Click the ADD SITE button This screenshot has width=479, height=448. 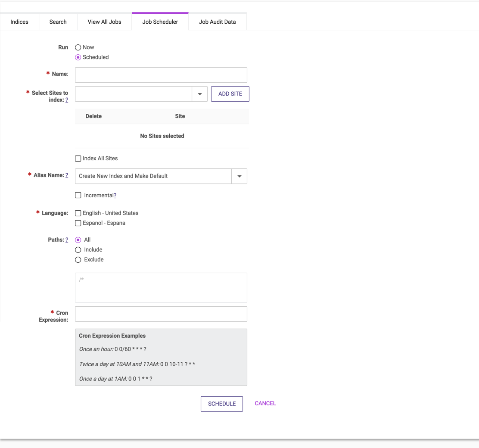pyautogui.click(x=230, y=94)
